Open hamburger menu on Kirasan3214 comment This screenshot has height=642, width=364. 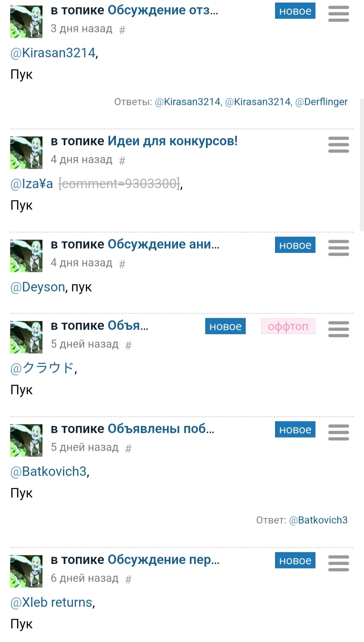pyautogui.click(x=338, y=14)
